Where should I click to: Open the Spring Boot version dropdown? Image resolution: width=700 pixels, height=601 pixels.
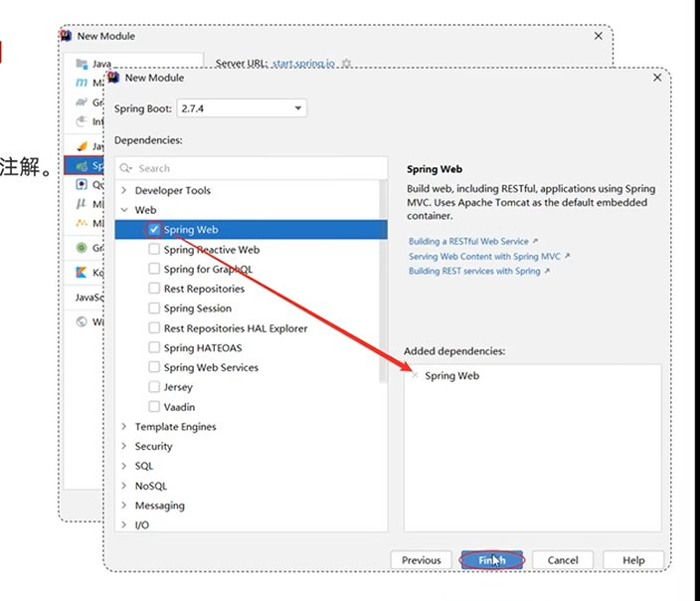(242, 108)
